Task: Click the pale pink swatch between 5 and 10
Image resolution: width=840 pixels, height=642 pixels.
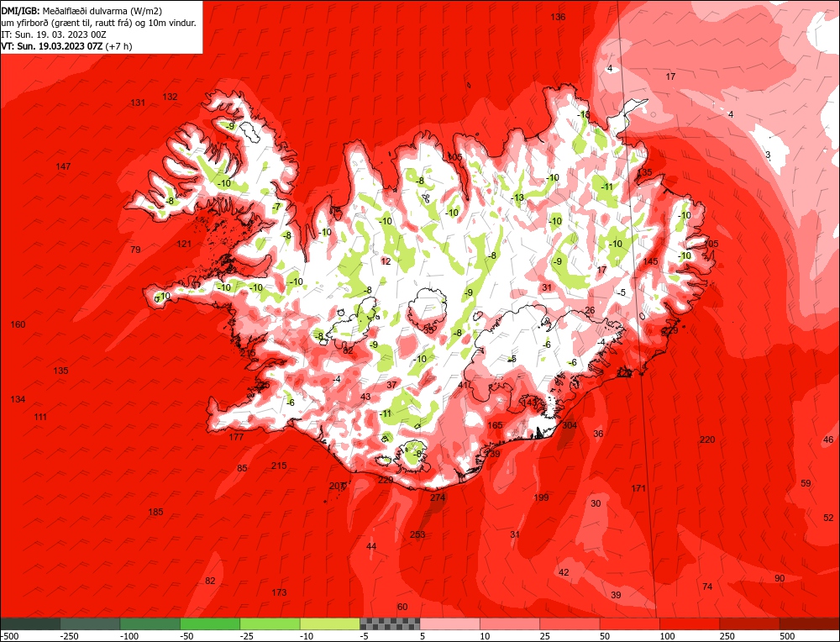Action: (450, 624)
